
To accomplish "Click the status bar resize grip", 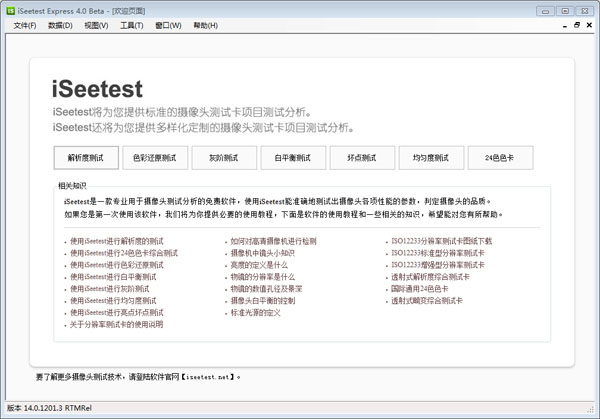I will [x=590, y=409].
